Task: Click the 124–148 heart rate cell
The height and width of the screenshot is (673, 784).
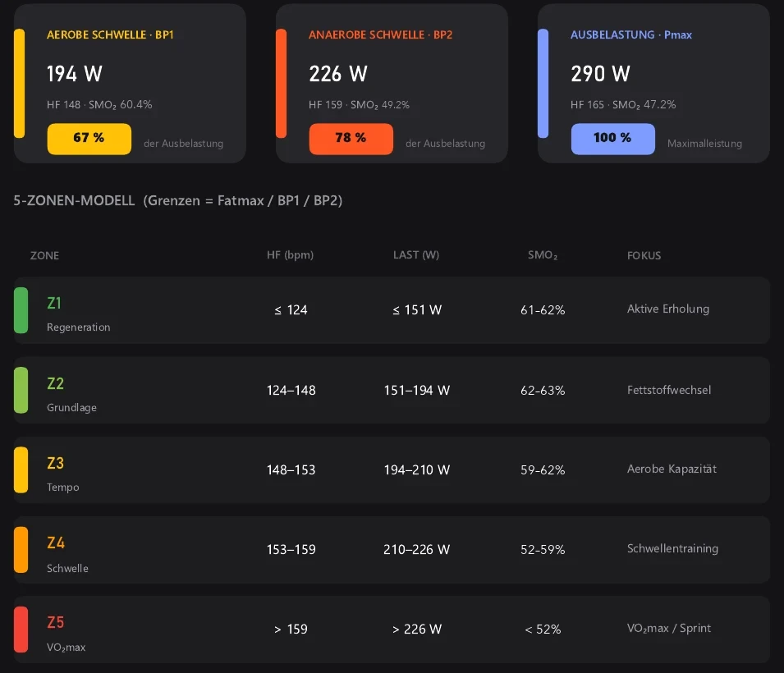Action: coord(291,390)
